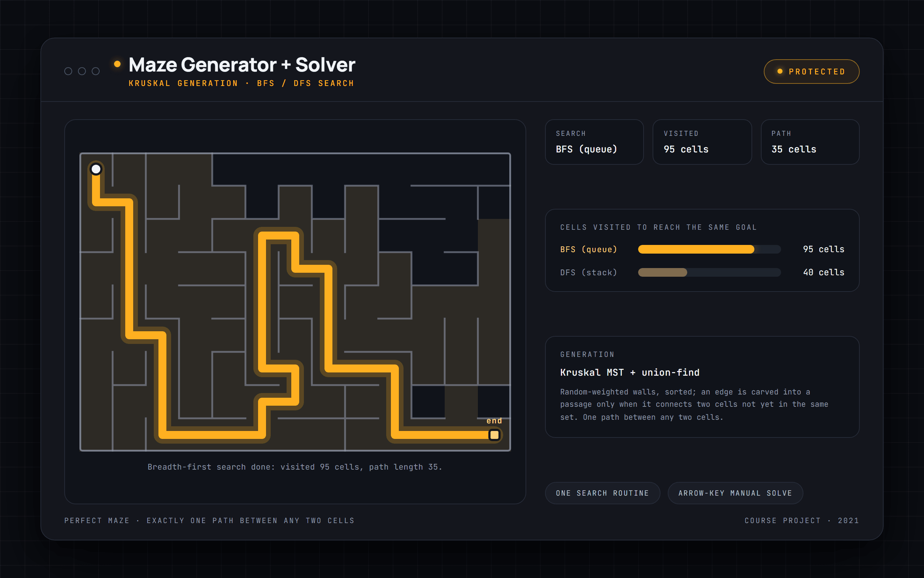Click the PROTECTED badge
The image size is (924, 578).
click(x=811, y=72)
